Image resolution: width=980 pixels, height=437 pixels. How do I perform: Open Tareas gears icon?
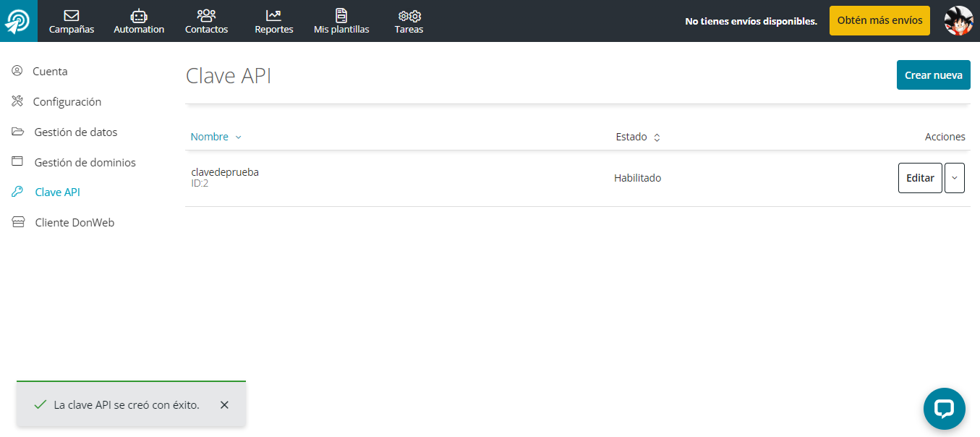(x=409, y=16)
